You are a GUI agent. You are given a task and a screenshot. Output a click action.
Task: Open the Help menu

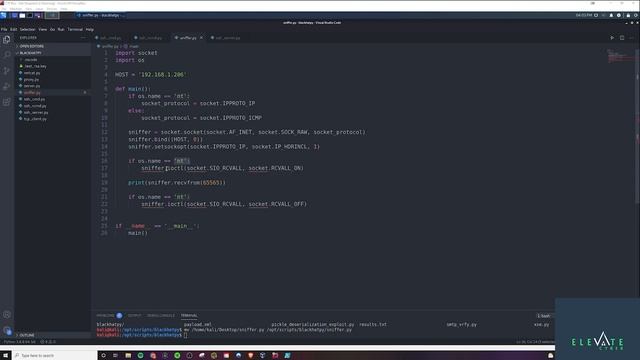[x=90, y=29]
